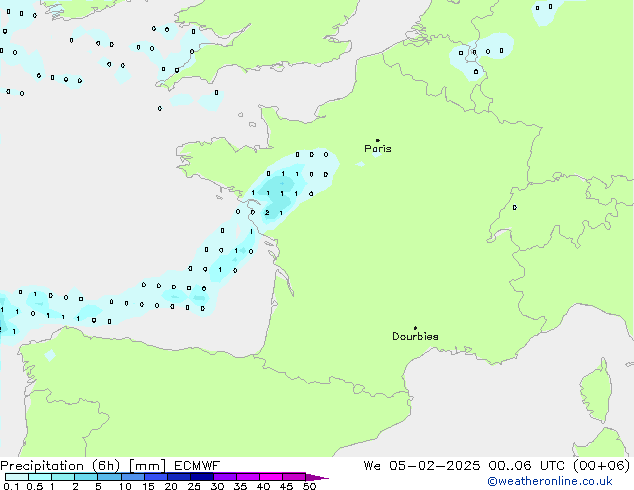Click the '(00+06)' forecast step text
The width and height of the screenshot is (634, 490).
click(602, 466)
